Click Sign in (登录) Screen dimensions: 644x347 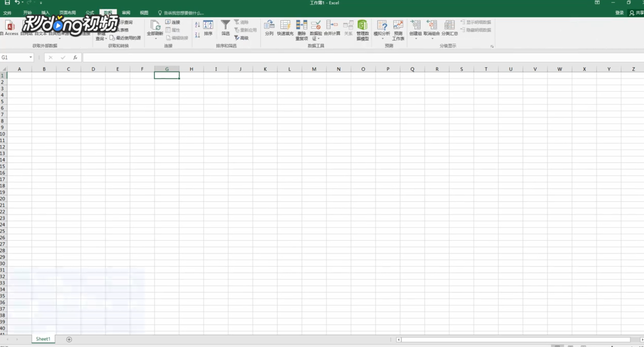(619, 13)
